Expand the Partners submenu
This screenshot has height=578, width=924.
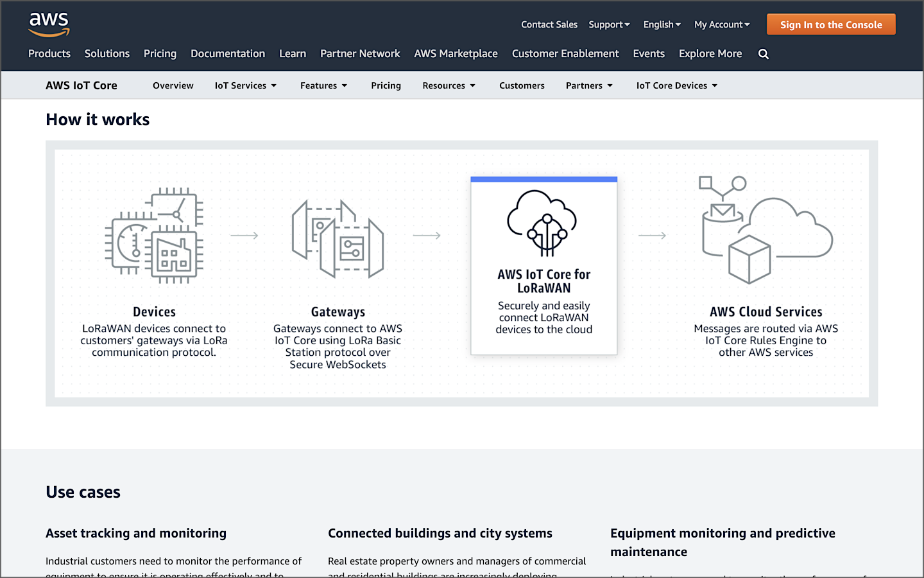(x=589, y=85)
